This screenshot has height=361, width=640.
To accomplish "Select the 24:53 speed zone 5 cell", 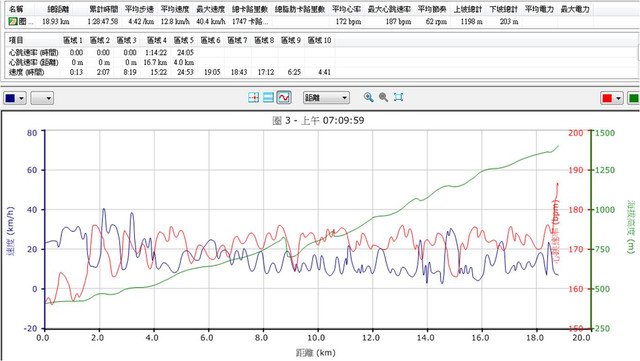I will [x=185, y=72].
